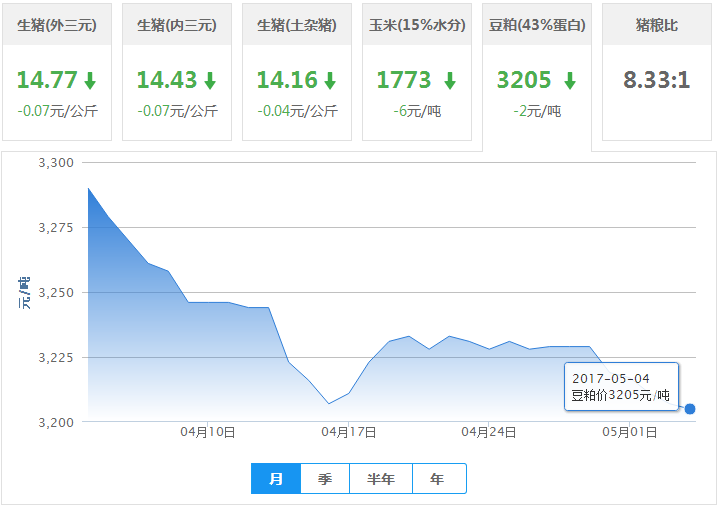Click the 3,275 y-axis label
The image size is (719, 507).
(x=56, y=228)
